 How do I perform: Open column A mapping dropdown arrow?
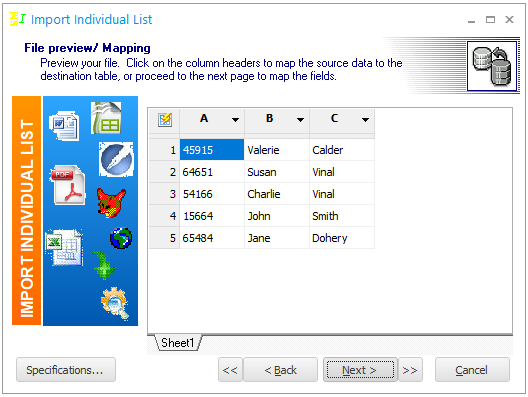pyautogui.click(x=235, y=120)
